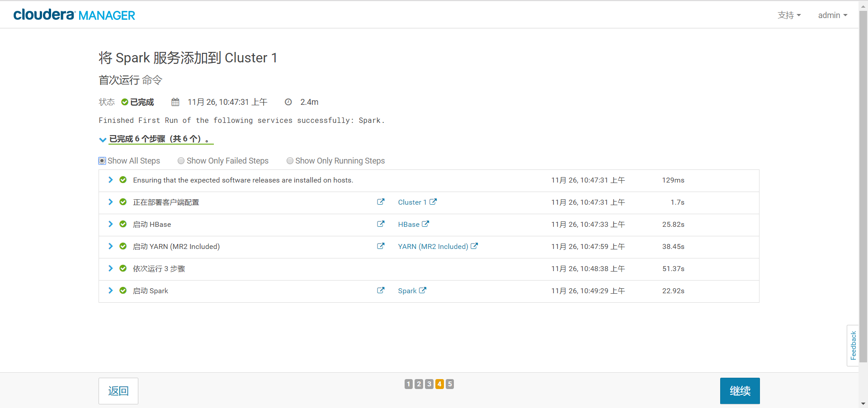Click the clock icon beside 2.4m duration
The image size is (868, 408).
pyautogui.click(x=288, y=102)
